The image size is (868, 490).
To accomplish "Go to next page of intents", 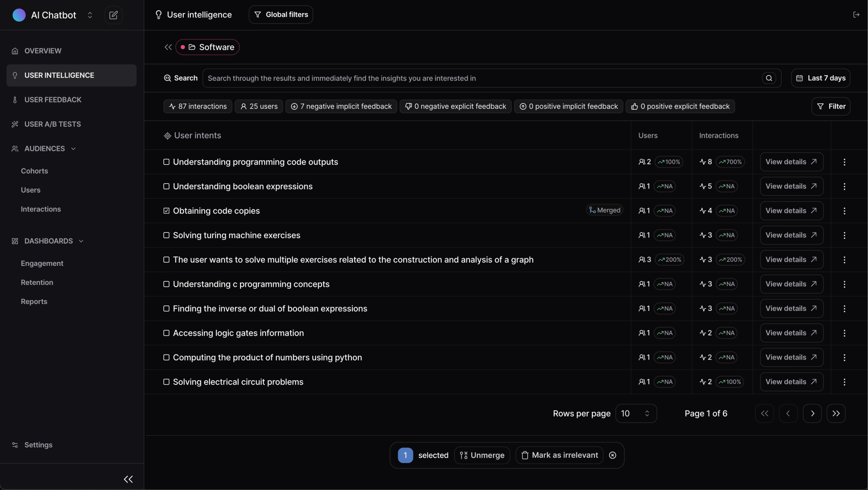I will pos(812,413).
